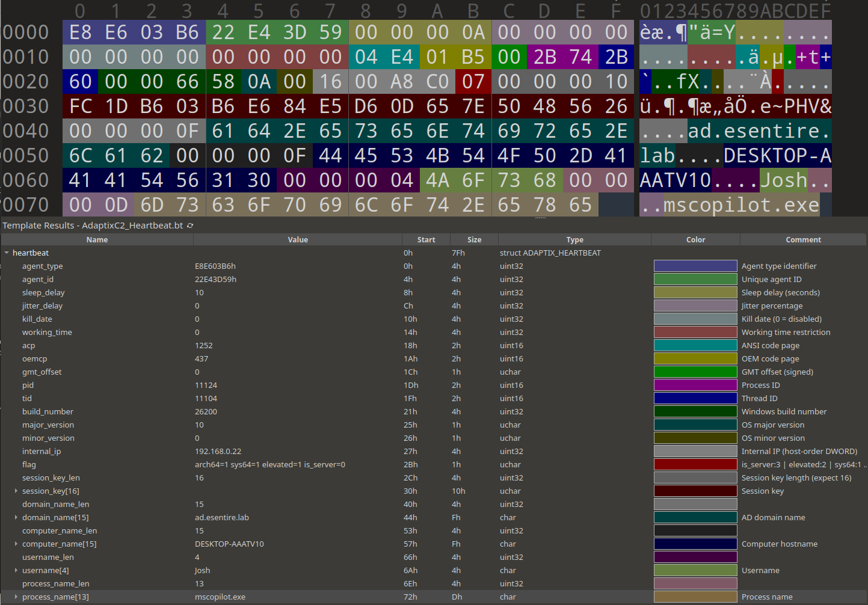868x605 pixels.
Task: Select the value 'E8E603B6h'
Action: (x=215, y=266)
